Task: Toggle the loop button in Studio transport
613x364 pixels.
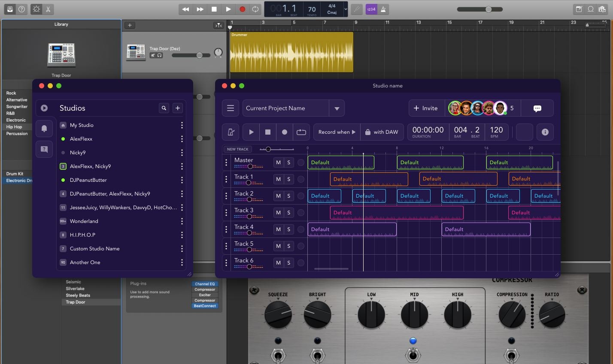Action: [x=301, y=132]
